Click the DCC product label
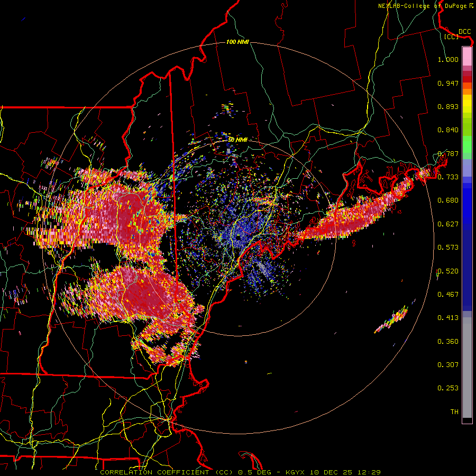The height and width of the screenshot is (476, 476). (464, 32)
